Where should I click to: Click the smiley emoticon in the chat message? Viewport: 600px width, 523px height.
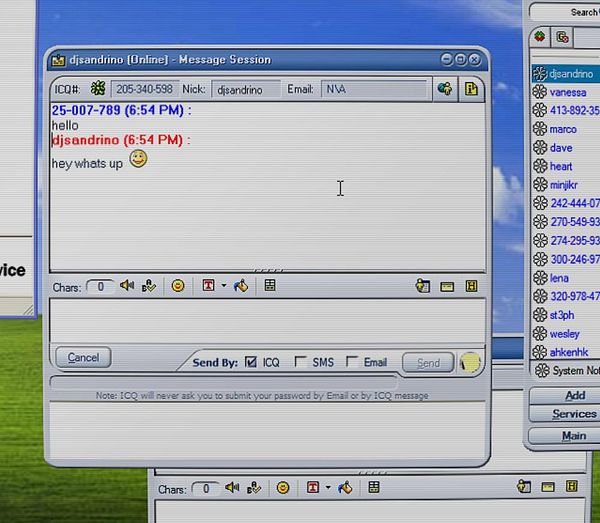138,158
